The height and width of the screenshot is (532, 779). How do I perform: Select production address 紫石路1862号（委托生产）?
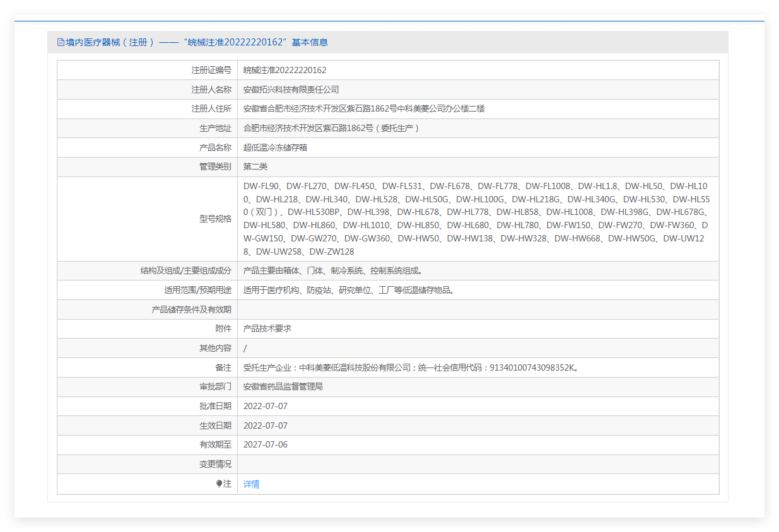pos(332,128)
